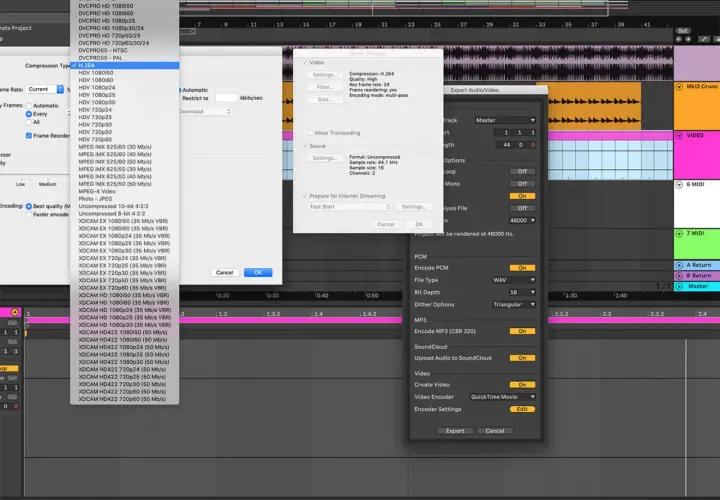720x500 pixels.
Task: Toggle Analysis File Off button
Action: (522, 208)
